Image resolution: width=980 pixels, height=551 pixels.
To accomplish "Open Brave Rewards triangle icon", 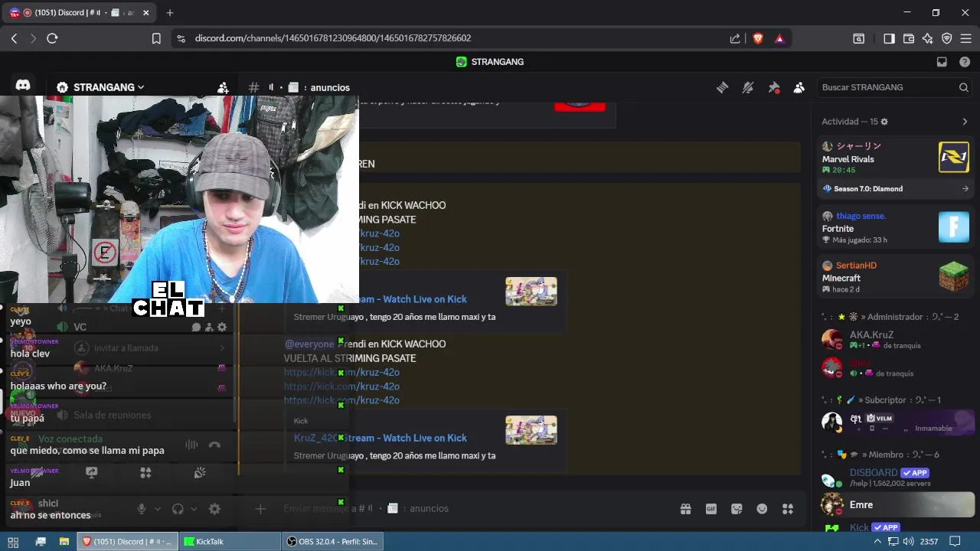I will click(779, 38).
